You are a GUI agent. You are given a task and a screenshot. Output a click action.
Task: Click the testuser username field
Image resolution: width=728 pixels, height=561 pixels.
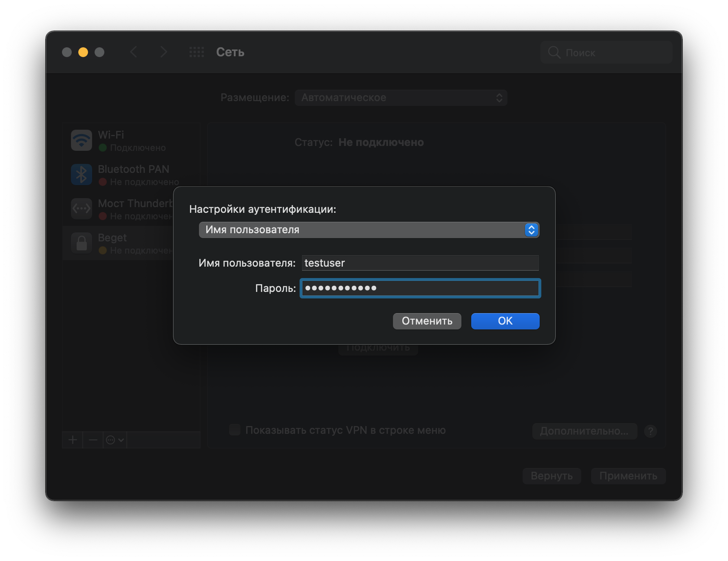pos(420,263)
